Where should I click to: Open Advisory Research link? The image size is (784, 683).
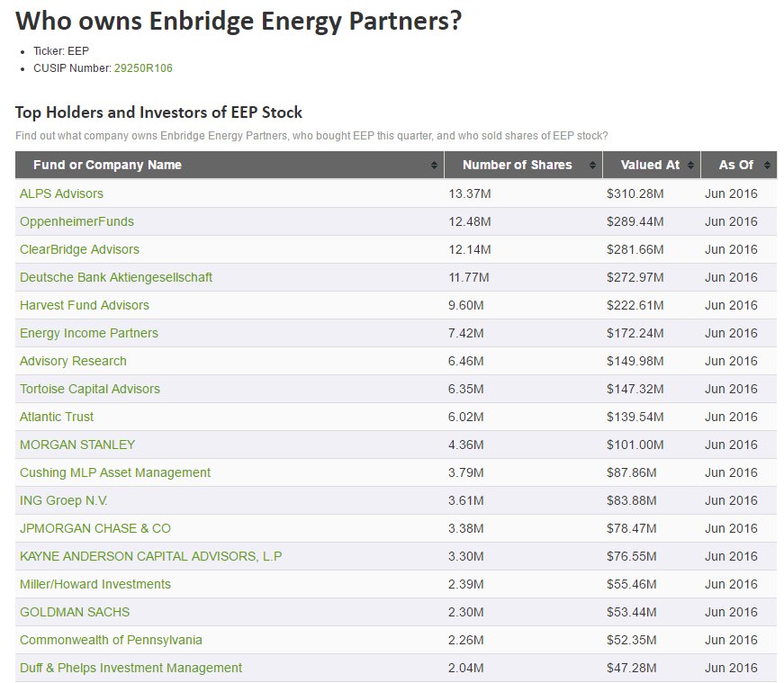[73, 361]
